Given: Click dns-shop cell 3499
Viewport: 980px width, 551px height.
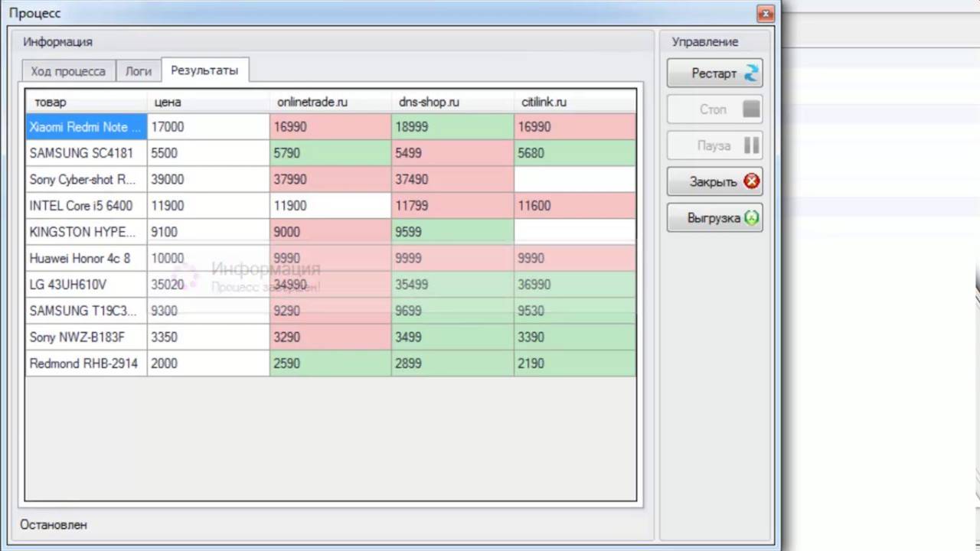Looking at the screenshot, I should click(x=452, y=337).
